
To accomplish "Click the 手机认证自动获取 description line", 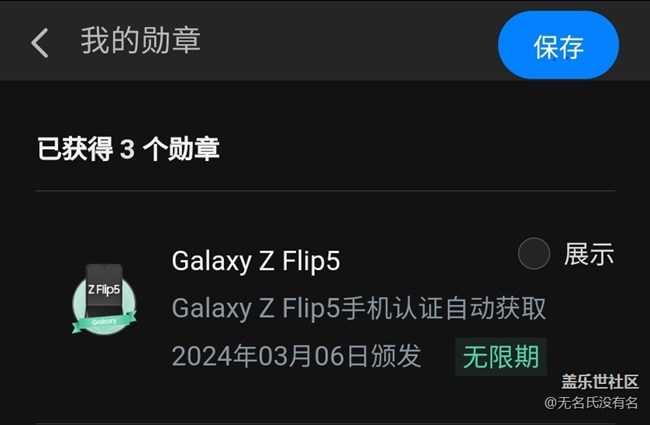I will tap(359, 308).
